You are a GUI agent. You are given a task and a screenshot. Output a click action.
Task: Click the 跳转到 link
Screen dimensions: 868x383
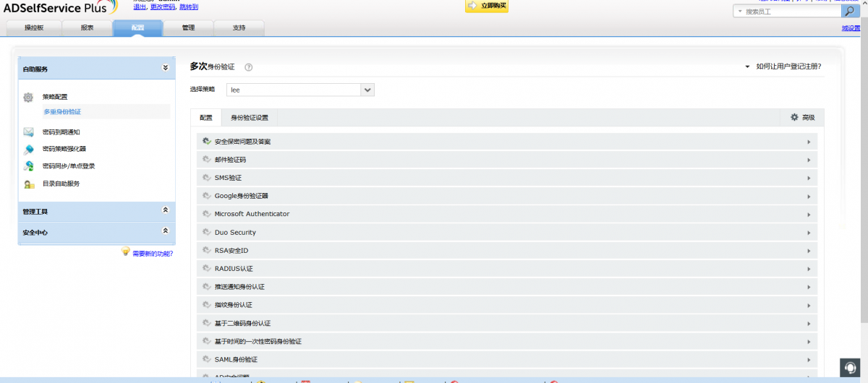point(189,7)
